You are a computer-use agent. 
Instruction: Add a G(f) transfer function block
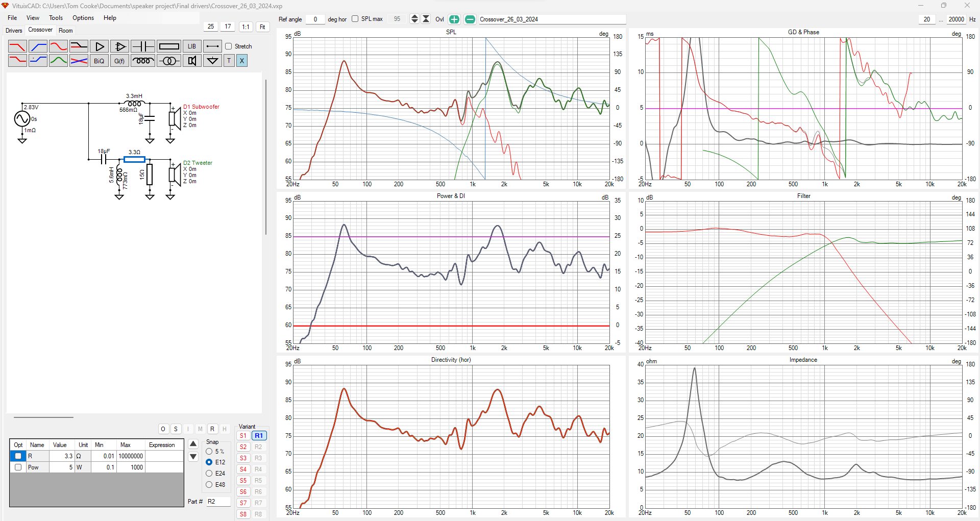(119, 61)
